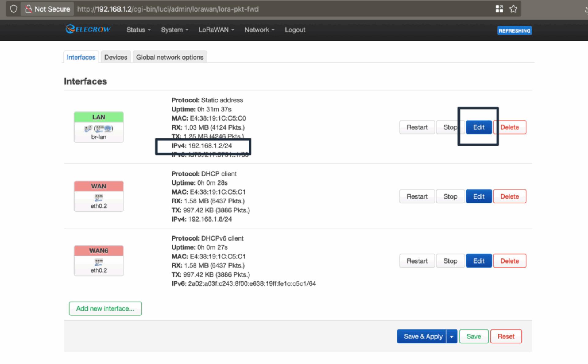This screenshot has height=364, width=588.
Task: Open the System dropdown menu
Action: 175,30
